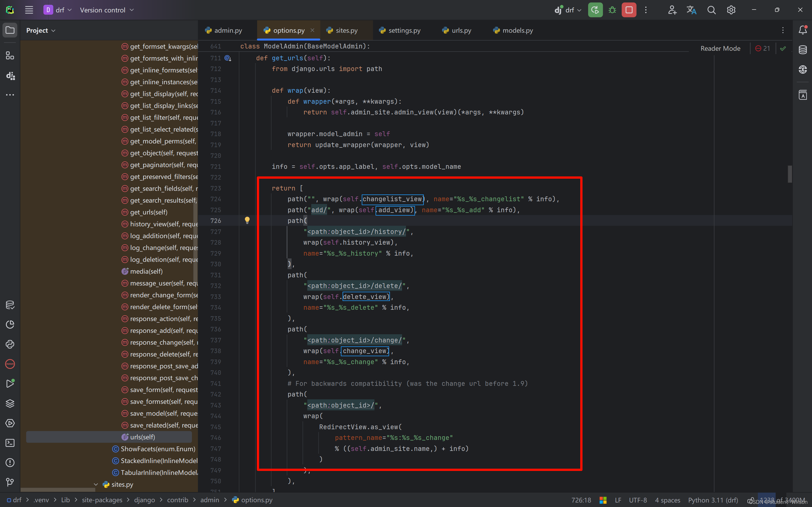Click the contrib breadcrumb
Image resolution: width=812 pixels, height=507 pixels.
(x=177, y=500)
